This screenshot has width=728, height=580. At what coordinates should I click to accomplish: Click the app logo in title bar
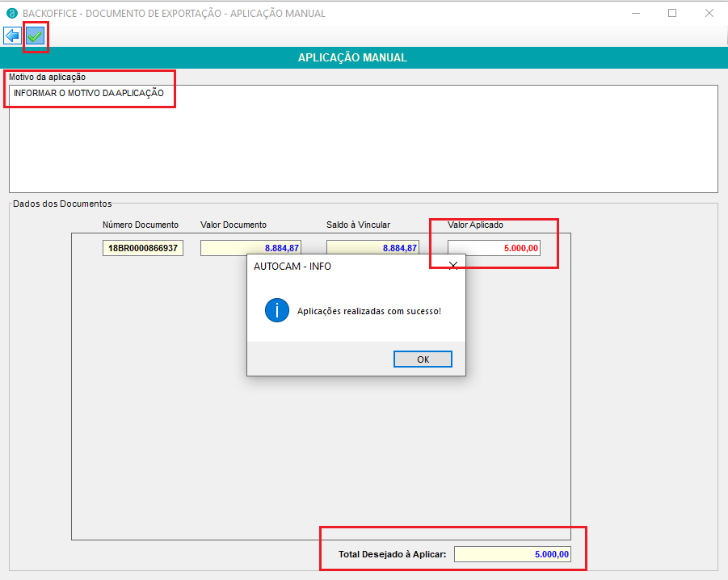coord(11,13)
